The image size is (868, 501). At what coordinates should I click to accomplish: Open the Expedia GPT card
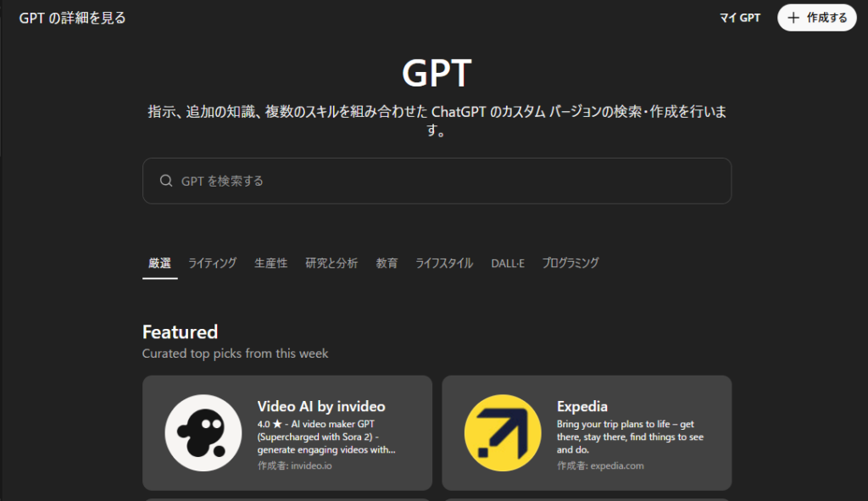click(x=586, y=432)
